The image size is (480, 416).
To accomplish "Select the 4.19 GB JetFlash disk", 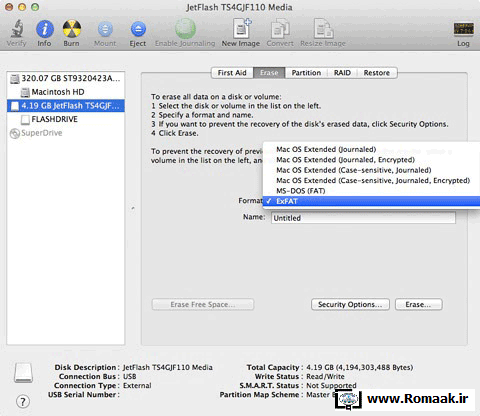I will [66, 106].
